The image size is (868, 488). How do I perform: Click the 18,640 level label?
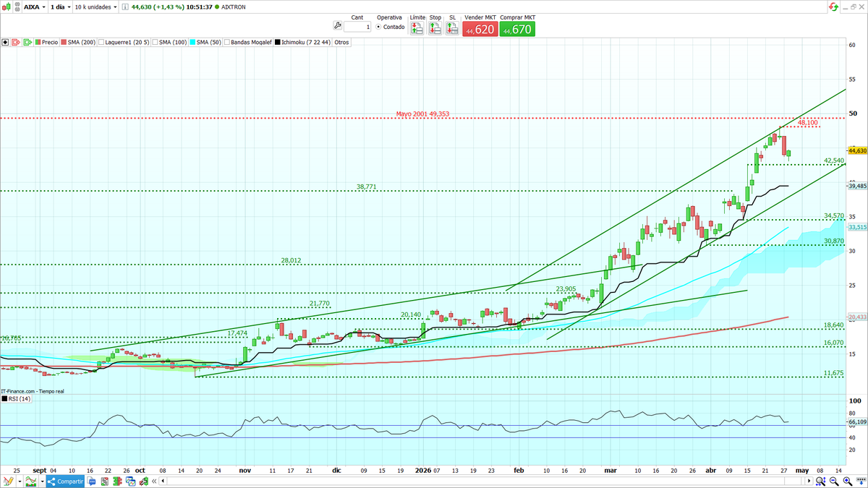click(x=834, y=326)
